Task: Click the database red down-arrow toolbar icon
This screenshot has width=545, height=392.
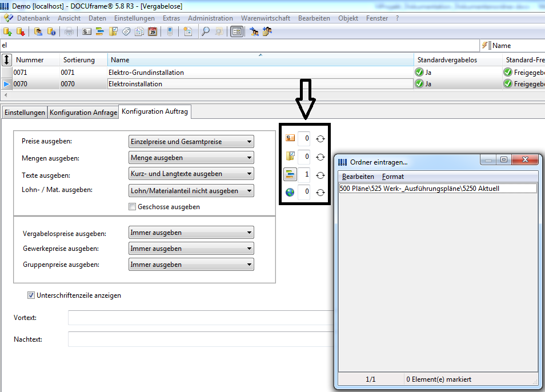Action: point(21,32)
